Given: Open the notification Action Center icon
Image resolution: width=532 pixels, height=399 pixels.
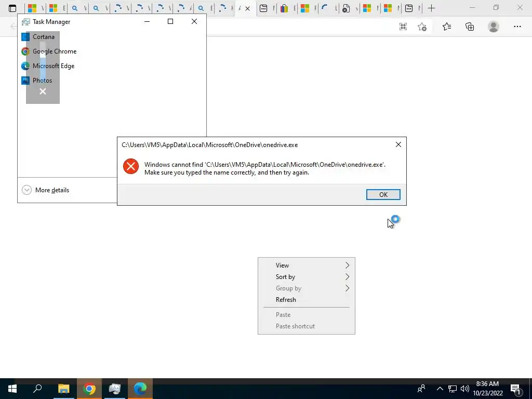Looking at the screenshot, I should point(515,389).
